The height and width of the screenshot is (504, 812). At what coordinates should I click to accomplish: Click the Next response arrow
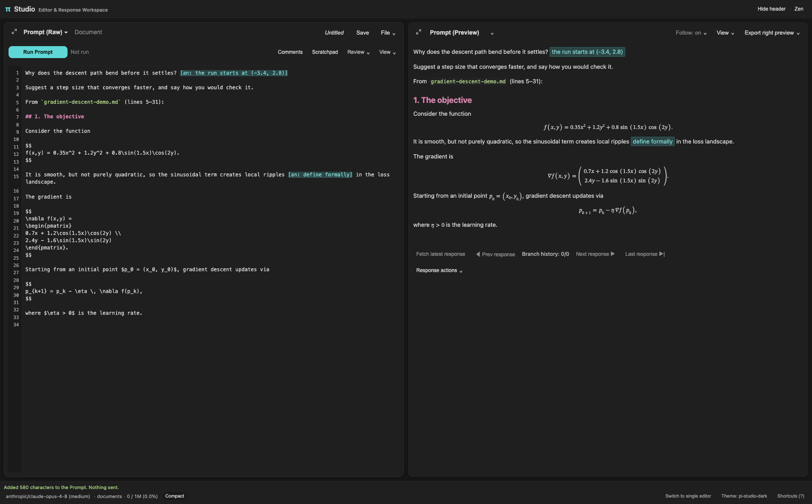(595, 254)
